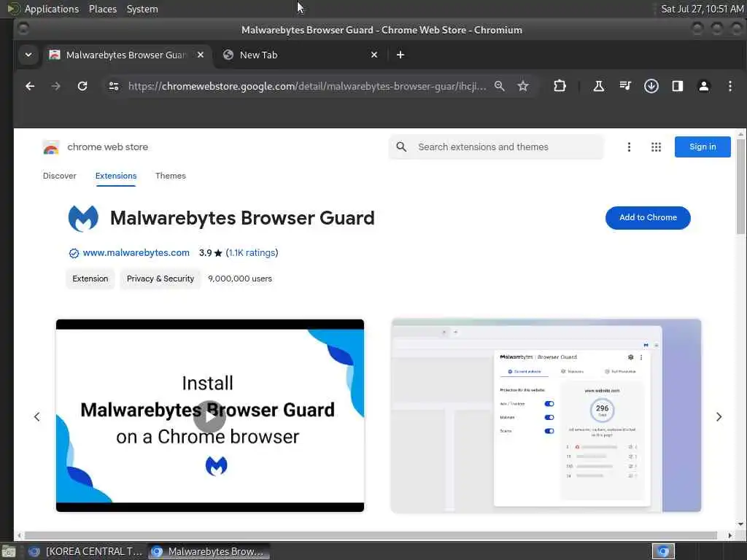Open Chromium three-dot main menu
The image size is (747, 560).
coord(729,86)
